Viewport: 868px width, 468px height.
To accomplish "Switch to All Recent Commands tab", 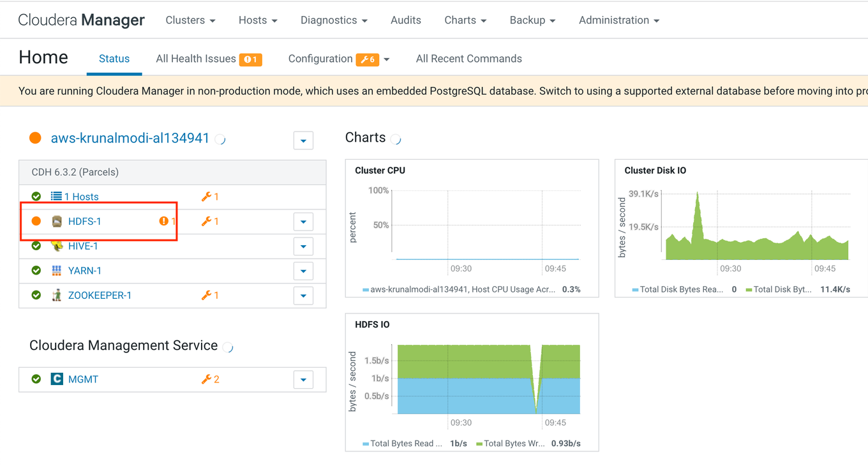I will 469,59.
